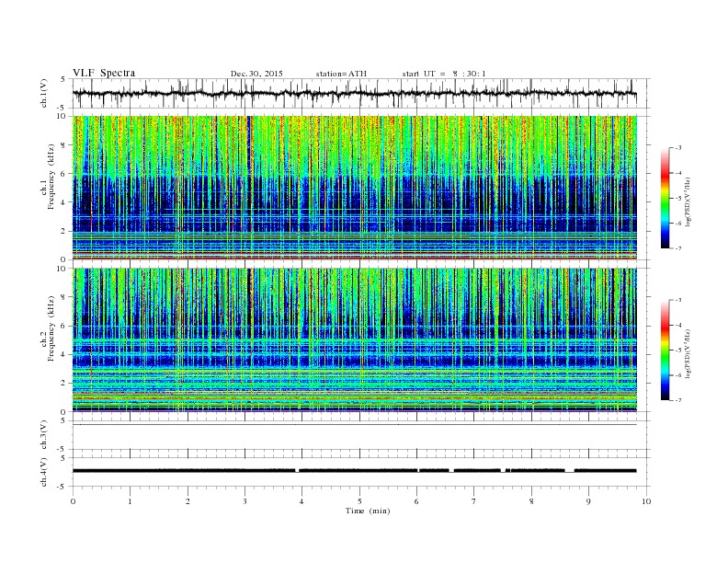Click the "-5" tick on ch.2 colorbar
The height and width of the screenshot is (563, 728).
click(x=677, y=350)
